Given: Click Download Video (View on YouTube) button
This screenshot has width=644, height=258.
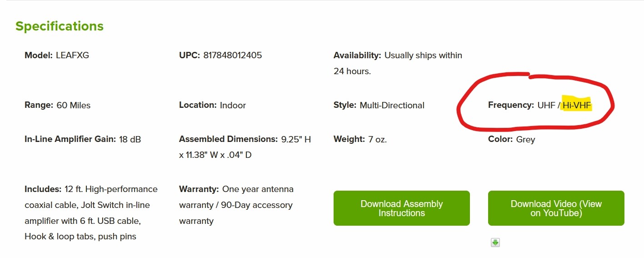Looking at the screenshot, I should [556, 208].
